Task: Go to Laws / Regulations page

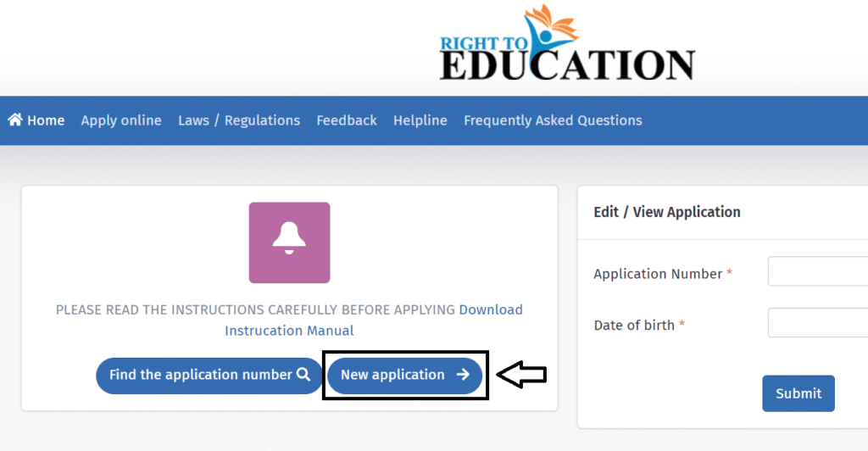Action: click(x=239, y=120)
